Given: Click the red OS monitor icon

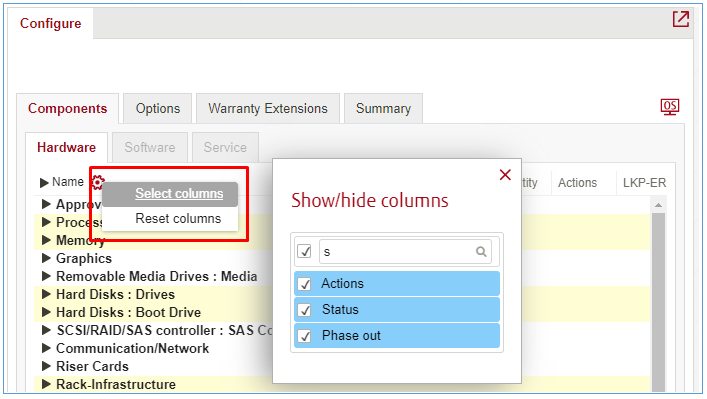Looking at the screenshot, I should 670,107.
